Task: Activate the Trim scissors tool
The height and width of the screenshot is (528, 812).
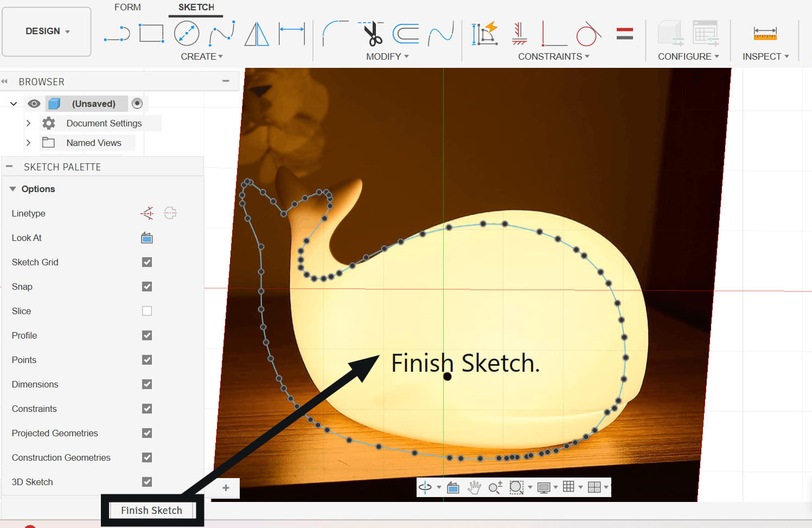Action: [372, 34]
